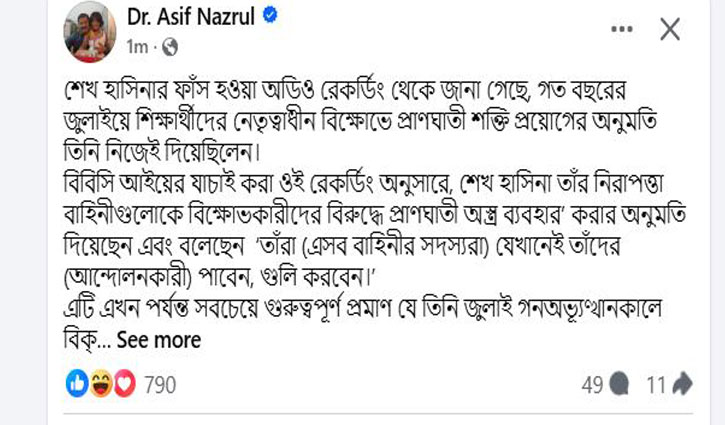The height and width of the screenshot is (425, 725).
Task: Open Dr. Asif Nazrul's profile picture
Action: [x=91, y=32]
